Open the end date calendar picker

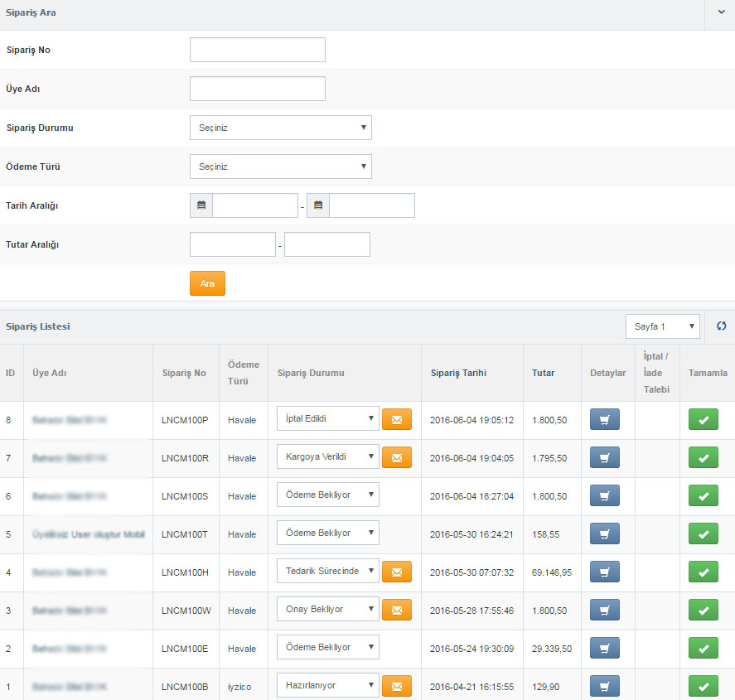coord(318,205)
